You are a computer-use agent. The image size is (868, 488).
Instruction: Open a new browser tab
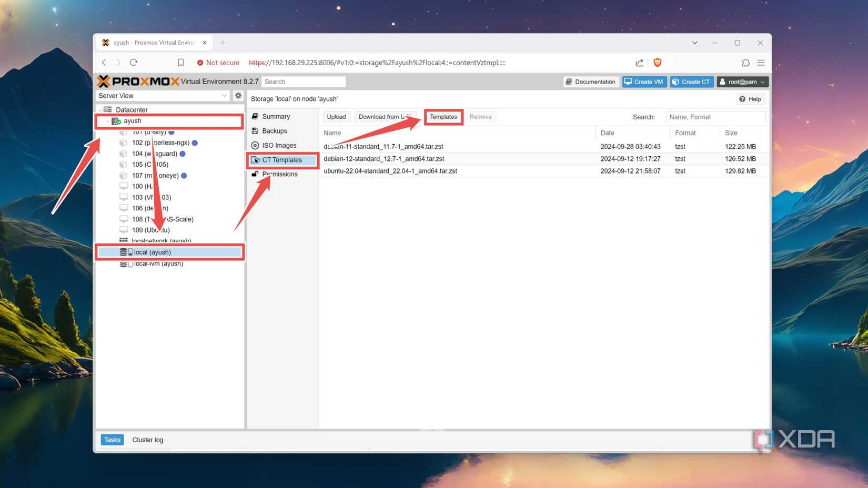[223, 43]
